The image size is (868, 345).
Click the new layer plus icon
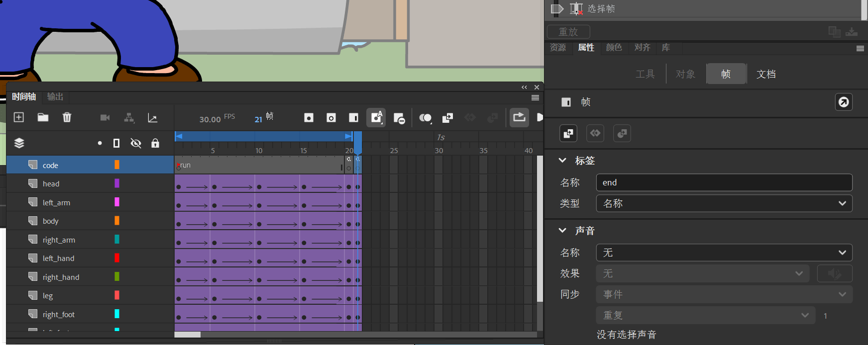[18, 117]
